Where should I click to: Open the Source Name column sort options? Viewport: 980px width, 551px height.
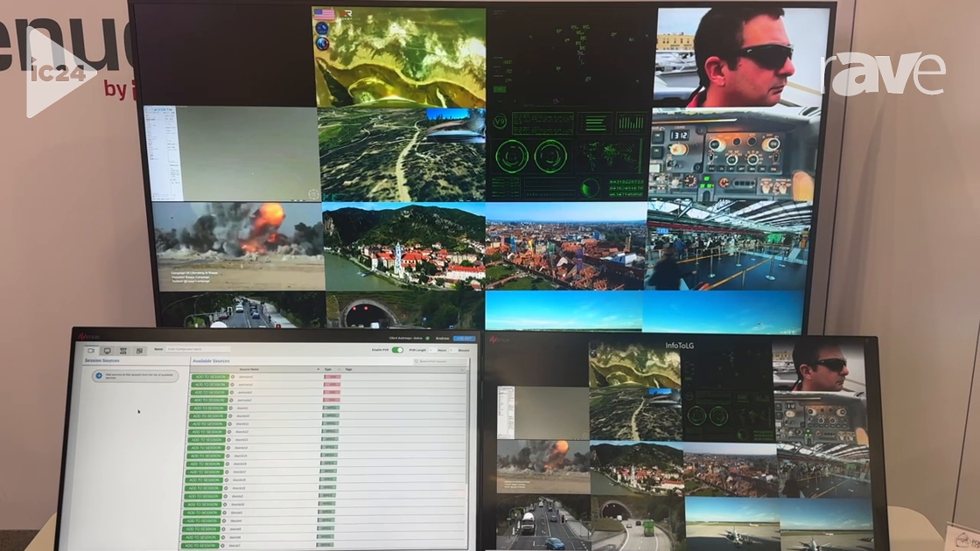pos(318,369)
